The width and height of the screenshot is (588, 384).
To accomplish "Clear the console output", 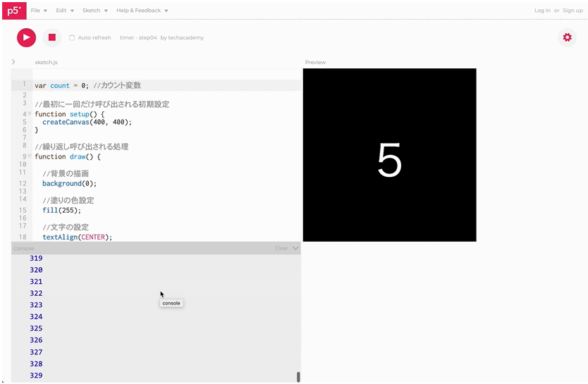I will [x=281, y=248].
